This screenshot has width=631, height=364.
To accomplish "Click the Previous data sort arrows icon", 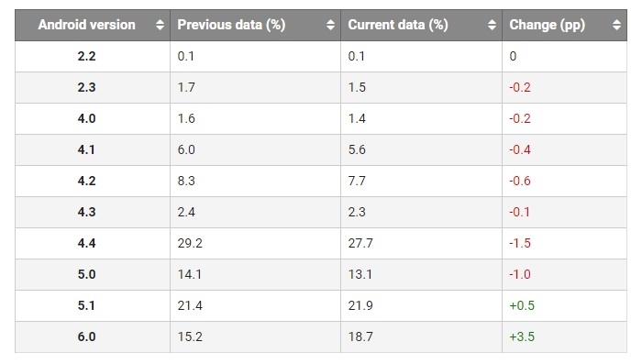I will pos(330,25).
